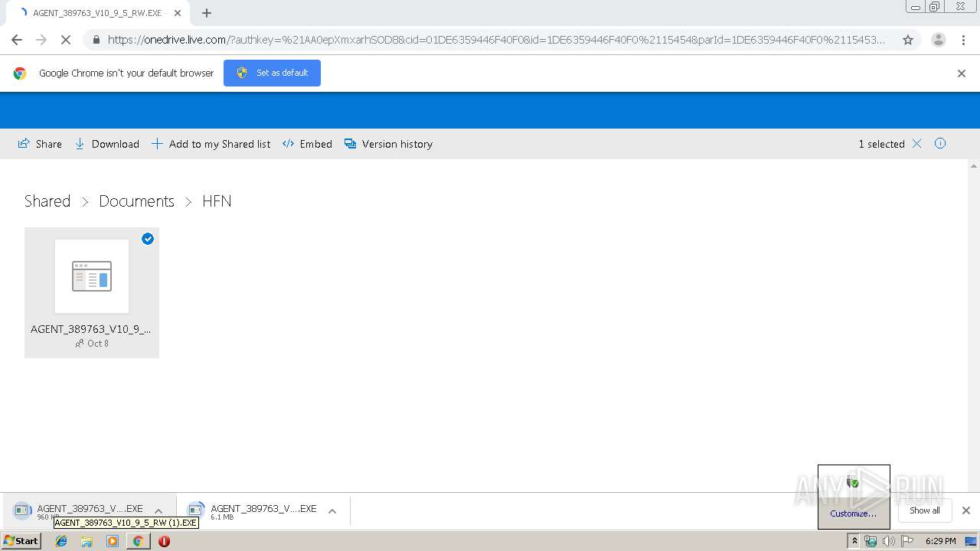Viewport: 980px width, 551px height.
Task: Clear the 1 selected selection
Action: (916, 144)
